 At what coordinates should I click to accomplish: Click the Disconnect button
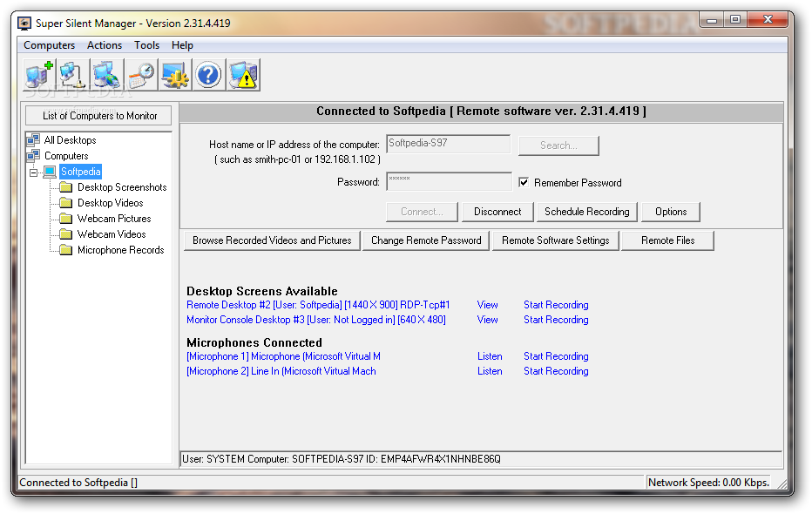(x=497, y=212)
